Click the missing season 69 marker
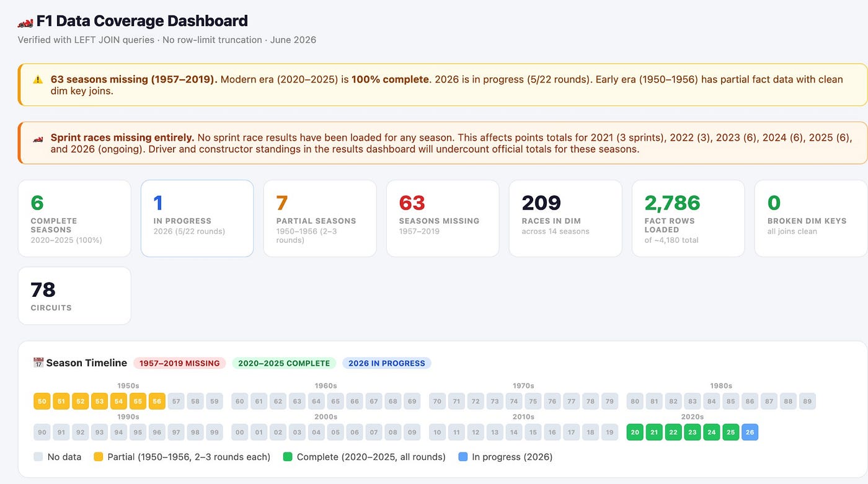 click(413, 401)
